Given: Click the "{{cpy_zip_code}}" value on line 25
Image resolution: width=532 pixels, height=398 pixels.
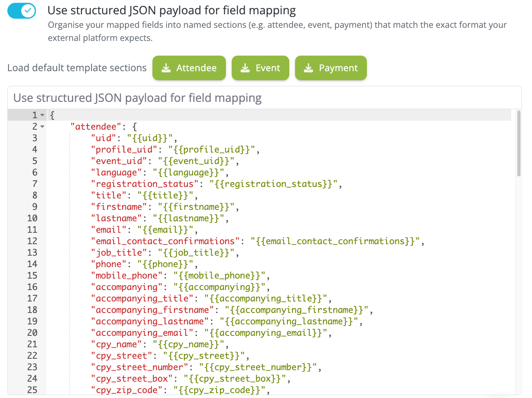Looking at the screenshot, I should click(219, 390).
